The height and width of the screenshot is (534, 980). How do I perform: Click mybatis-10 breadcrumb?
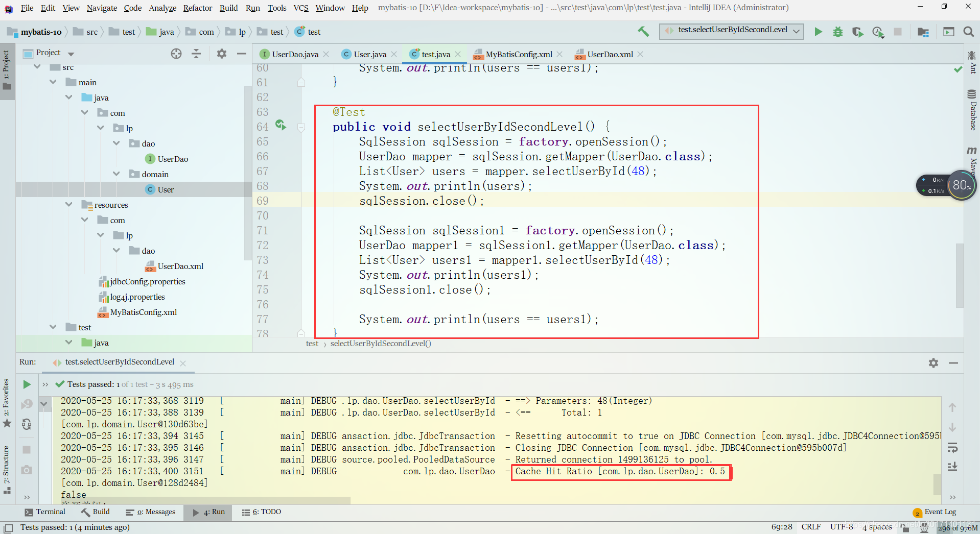click(x=35, y=32)
